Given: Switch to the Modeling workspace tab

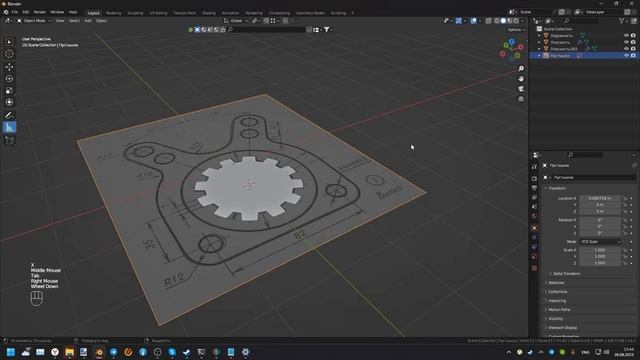Looking at the screenshot, I should coord(113,13).
